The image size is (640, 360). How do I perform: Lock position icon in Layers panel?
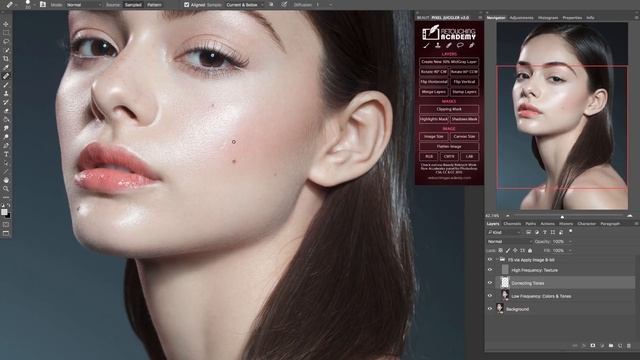tap(515, 250)
